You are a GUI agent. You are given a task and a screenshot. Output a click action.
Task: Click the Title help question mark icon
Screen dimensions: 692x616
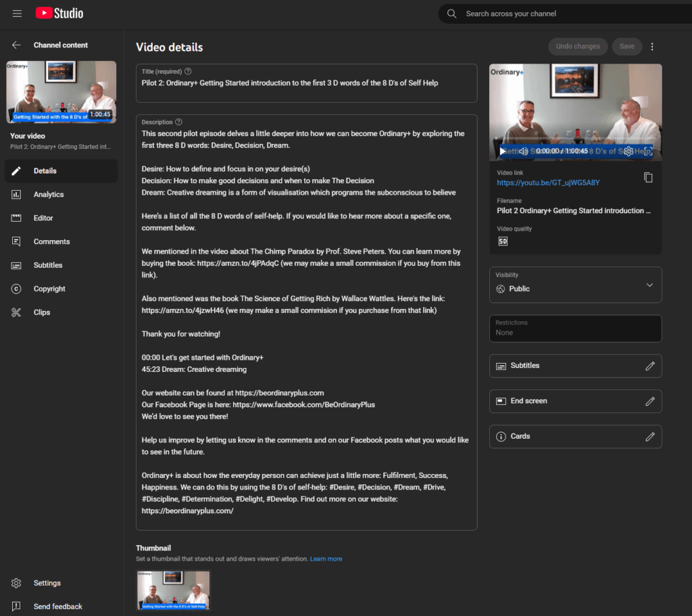point(188,71)
